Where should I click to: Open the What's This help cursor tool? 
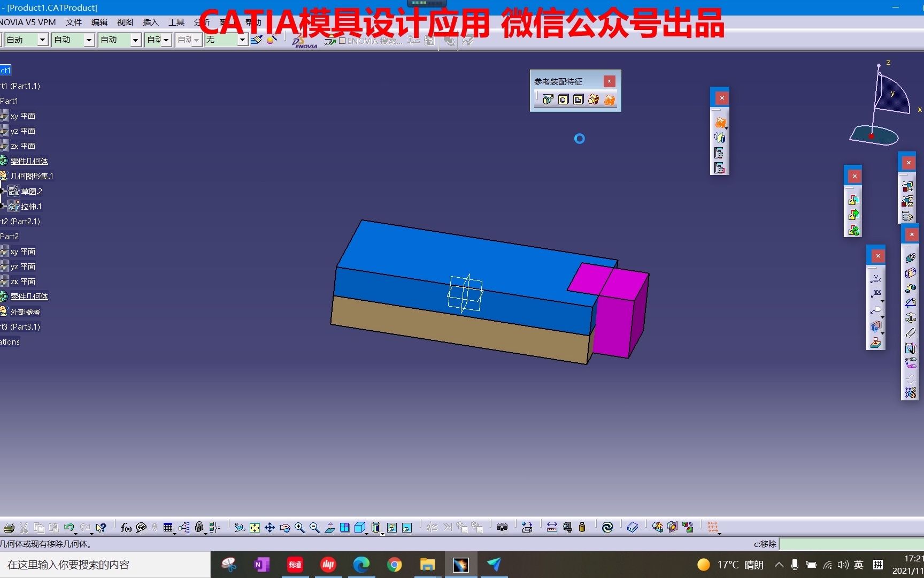coord(101,528)
